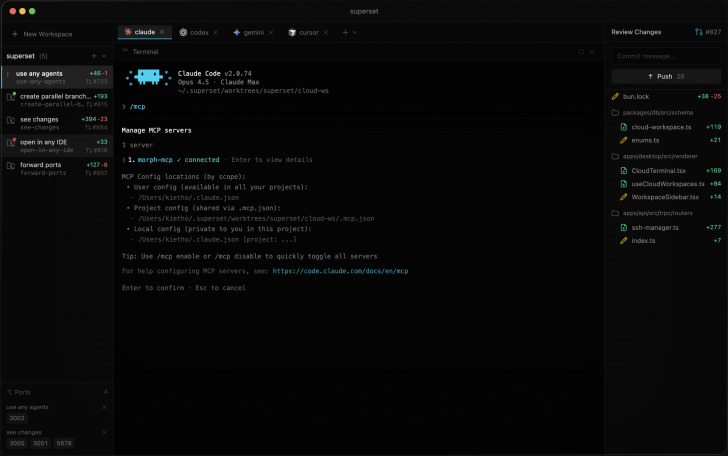The image size is (728, 456).
Task: Click WorkspaceSidebar.tsx modified pencil icon
Action: point(624,197)
